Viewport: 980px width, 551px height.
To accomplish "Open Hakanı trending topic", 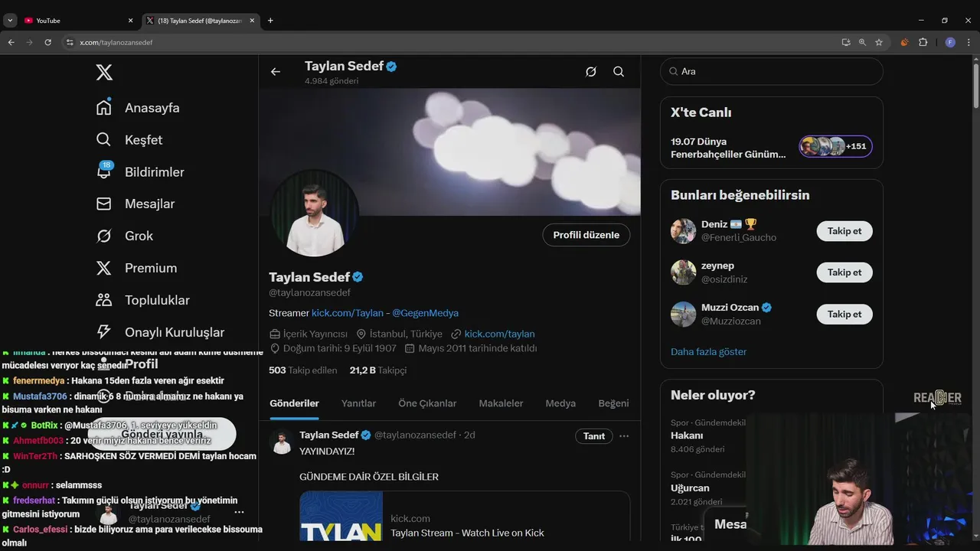I will click(x=687, y=435).
